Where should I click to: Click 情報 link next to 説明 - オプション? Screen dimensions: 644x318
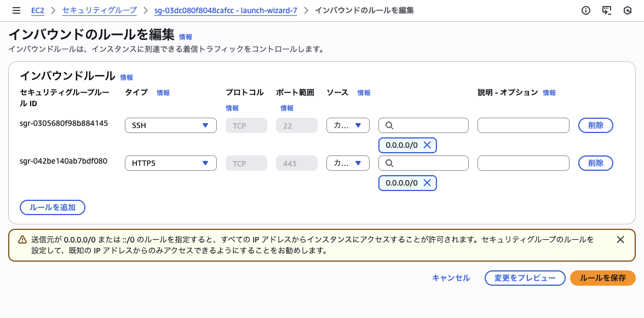point(549,92)
